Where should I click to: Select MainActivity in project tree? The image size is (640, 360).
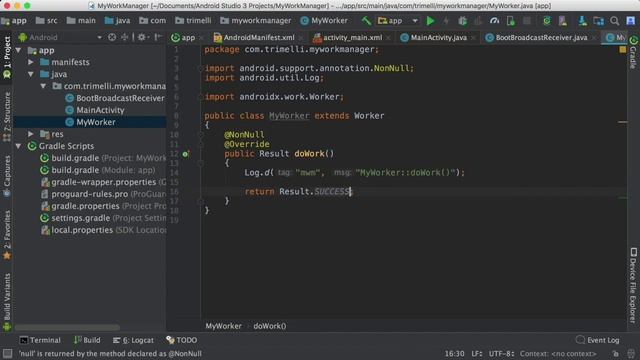pos(95,110)
